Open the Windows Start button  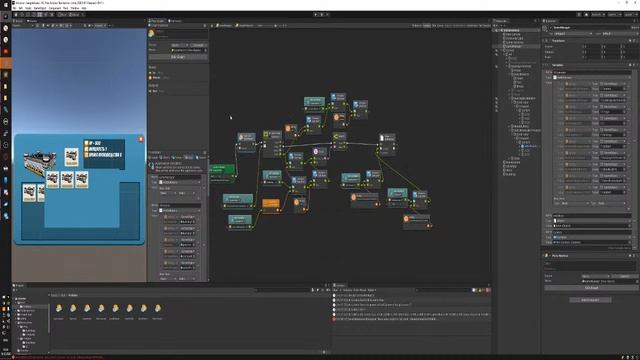pyautogui.click(x=5, y=4)
